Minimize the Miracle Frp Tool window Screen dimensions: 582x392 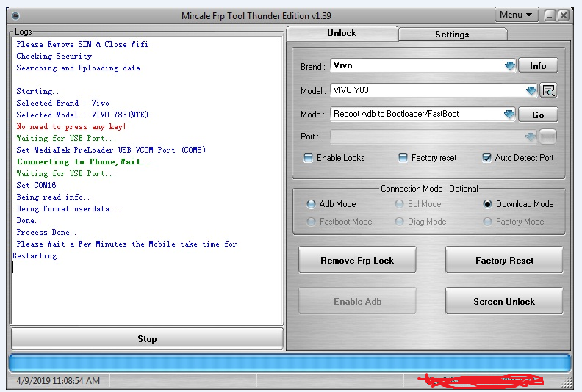pos(550,15)
